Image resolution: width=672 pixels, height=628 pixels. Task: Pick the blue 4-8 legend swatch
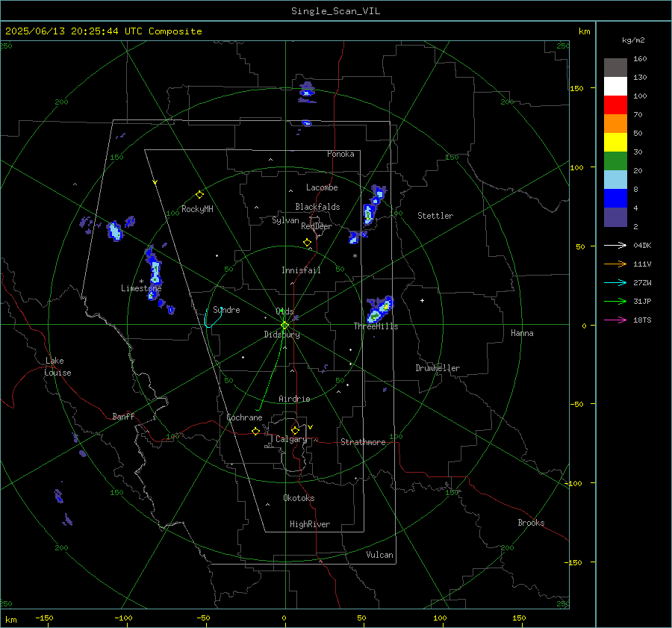(615, 199)
